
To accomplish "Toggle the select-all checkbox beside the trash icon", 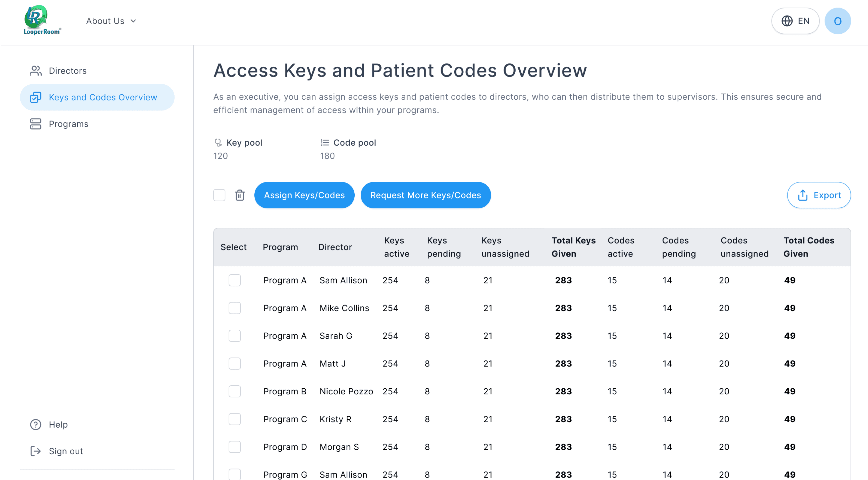I will pyautogui.click(x=219, y=195).
